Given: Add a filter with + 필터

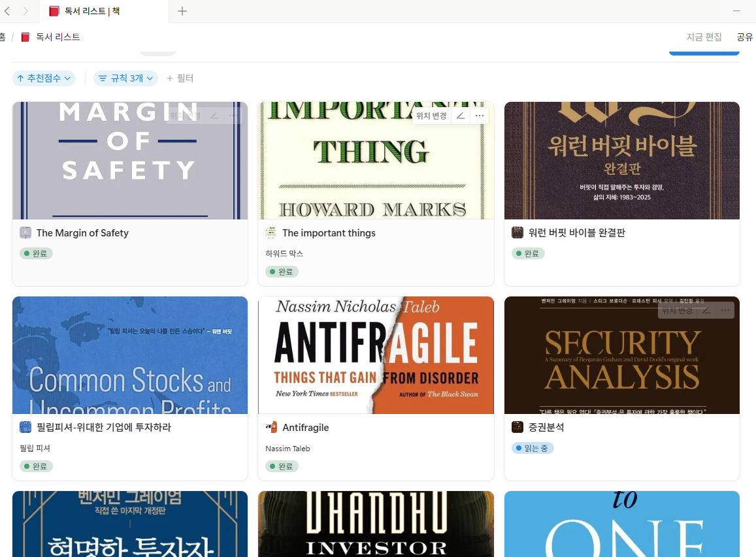Looking at the screenshot, I should tap(180, 78).
